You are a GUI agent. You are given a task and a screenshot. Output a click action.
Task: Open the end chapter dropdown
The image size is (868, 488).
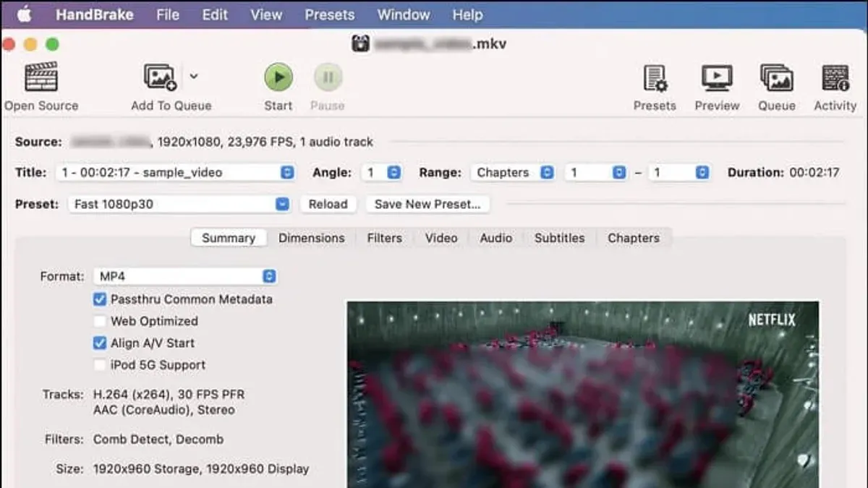(678, 173)
